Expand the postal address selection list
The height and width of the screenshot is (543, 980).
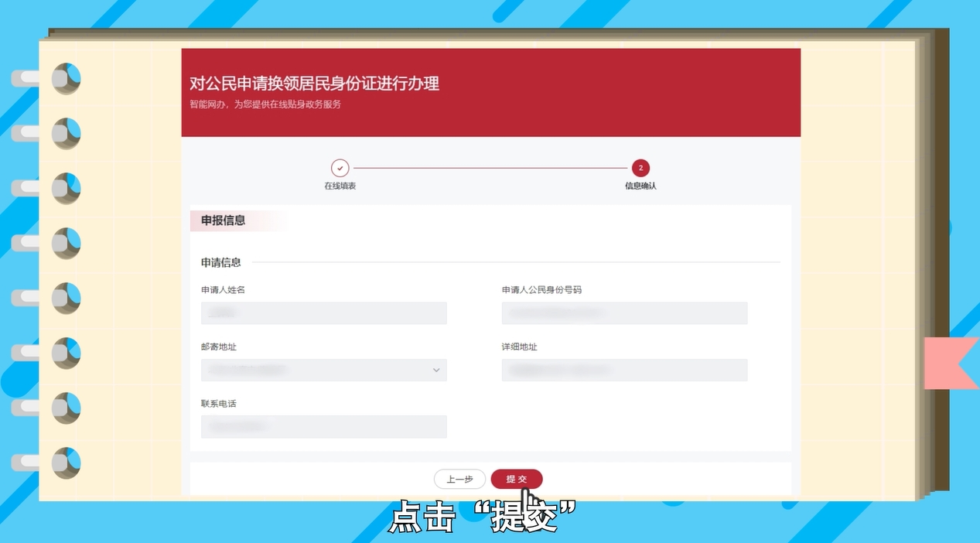[323, 370]
